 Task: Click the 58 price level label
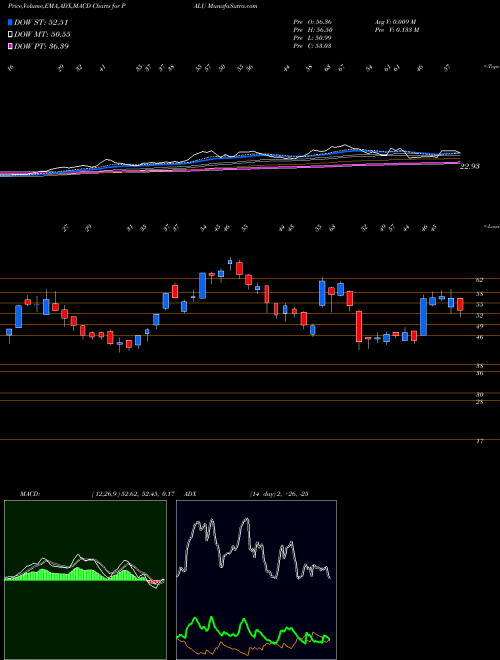click(480, 294)
